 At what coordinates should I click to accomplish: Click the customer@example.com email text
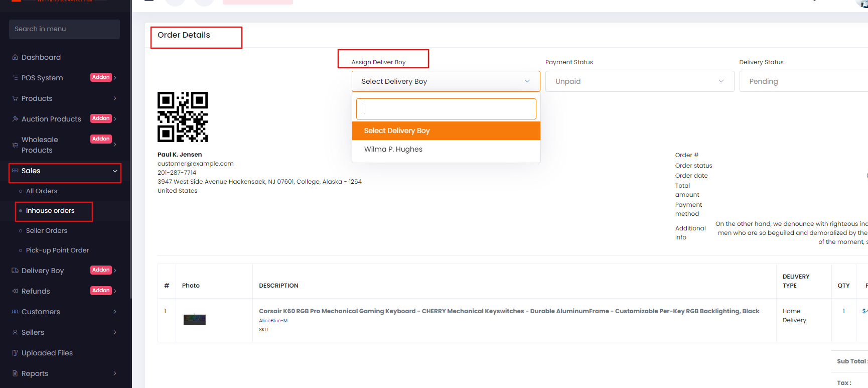click(x=196, y=164)
